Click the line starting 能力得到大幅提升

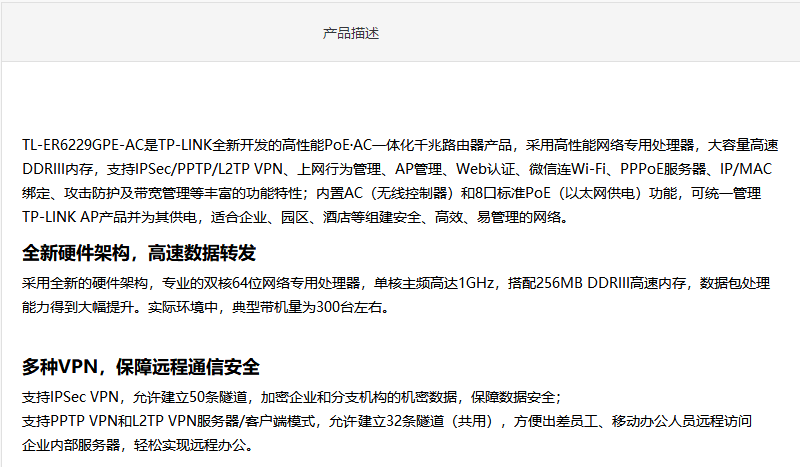coord(206,307)
